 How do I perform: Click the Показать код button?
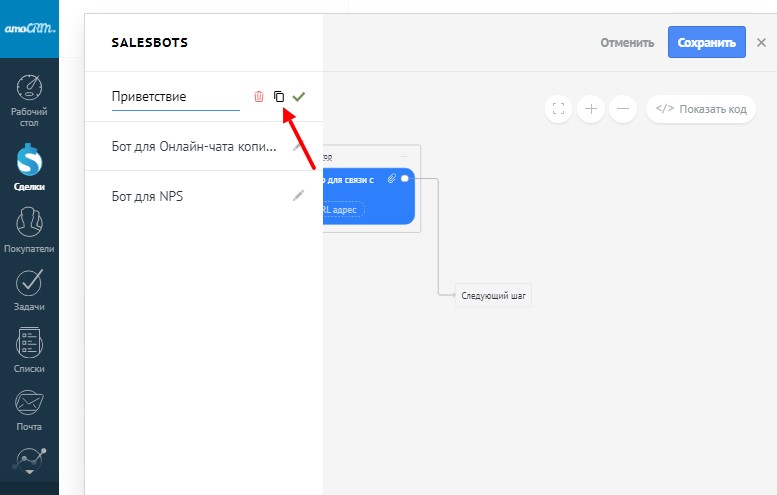click(701, 109)
